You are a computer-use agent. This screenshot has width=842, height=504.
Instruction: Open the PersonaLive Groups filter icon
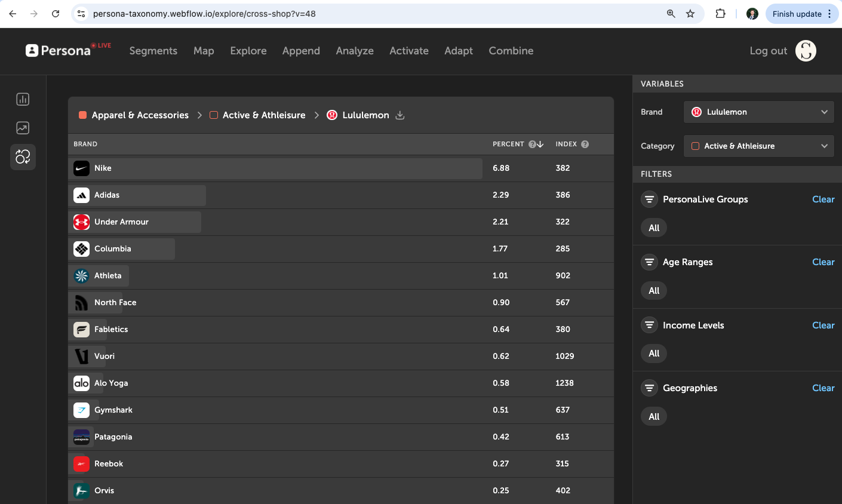click(x=649, y=199)
